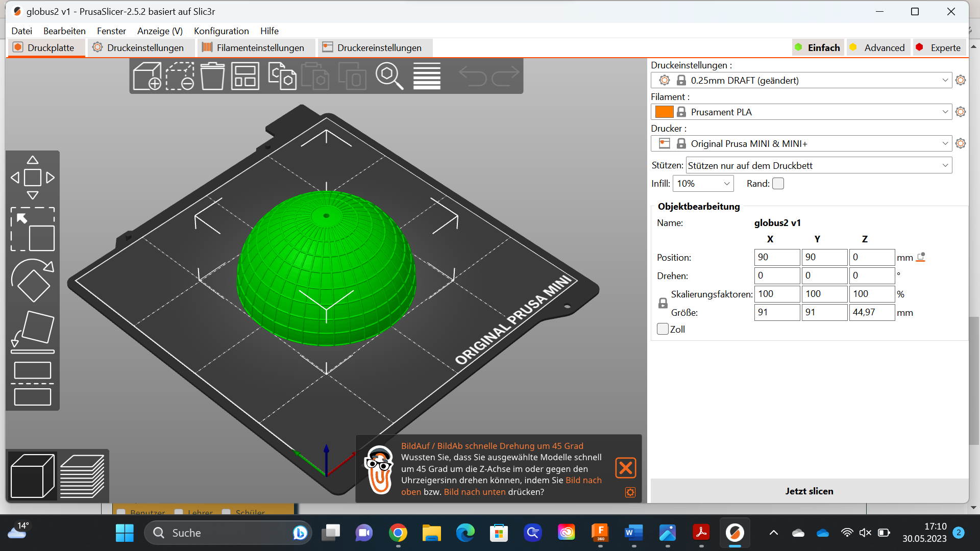Select the Place on face tool
Image resolution: width=980 pixels, height=551 pixels.
32,331
